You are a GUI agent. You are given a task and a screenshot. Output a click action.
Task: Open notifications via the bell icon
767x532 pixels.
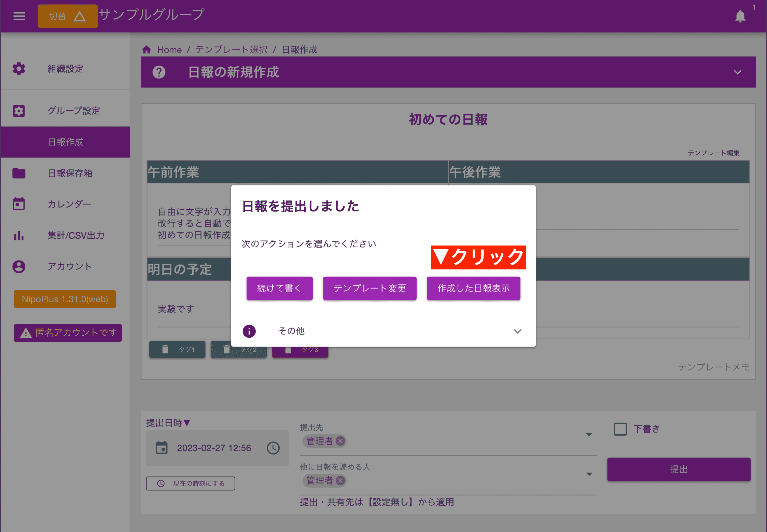tap(740, 16)
